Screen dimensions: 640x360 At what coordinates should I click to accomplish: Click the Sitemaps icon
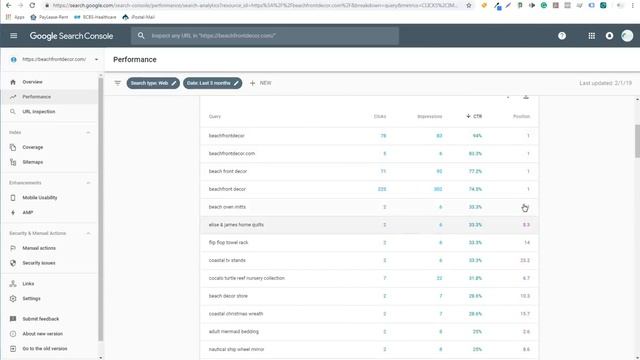13,162
